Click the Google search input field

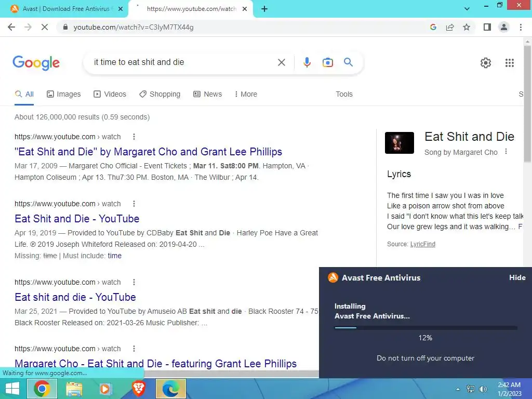pos(183,62)
